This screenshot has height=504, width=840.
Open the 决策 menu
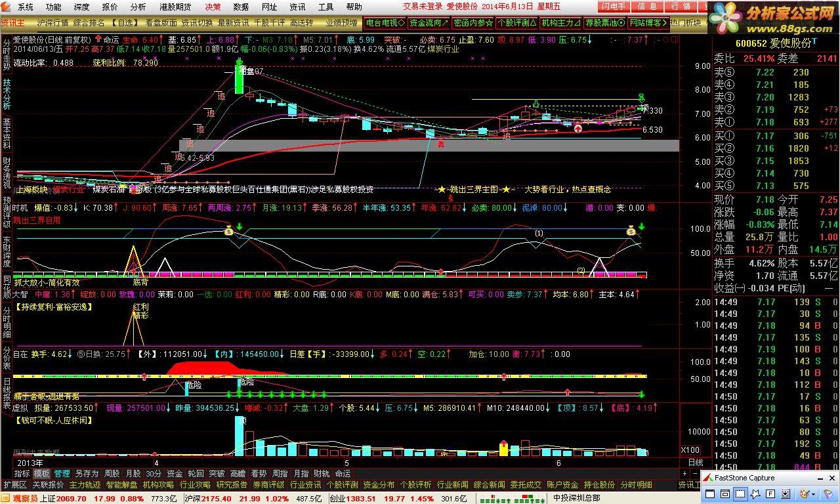pos(213,7)
